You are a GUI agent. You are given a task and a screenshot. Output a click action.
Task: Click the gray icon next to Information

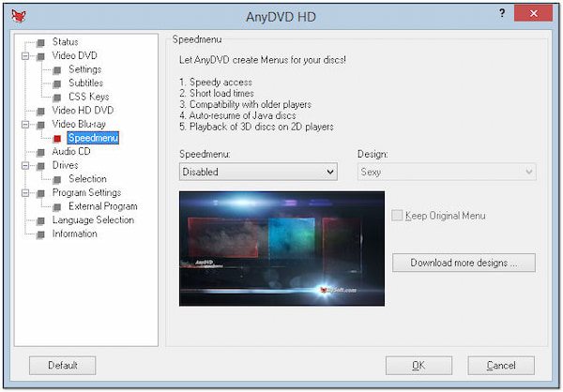coord(40,234)
